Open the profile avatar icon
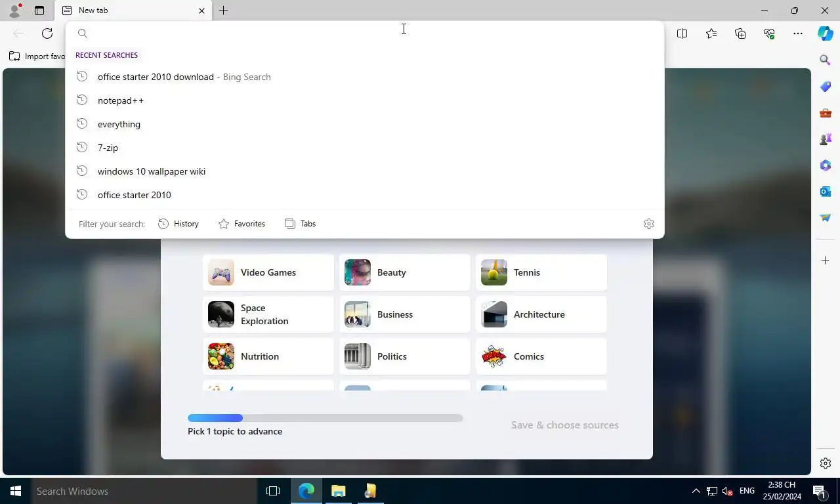Screen dimensions: 840x504 click(x=14, y=10)
